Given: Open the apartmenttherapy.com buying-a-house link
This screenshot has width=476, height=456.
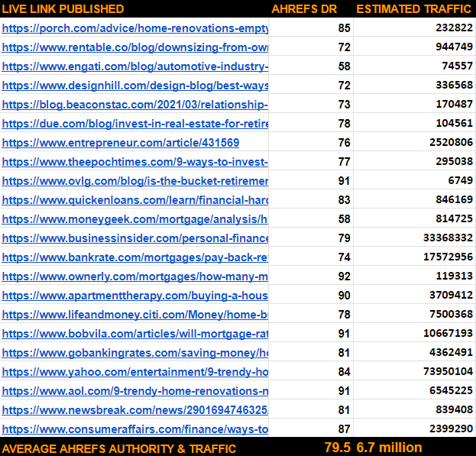Looking at the screenshot, I should pos(135,296).
